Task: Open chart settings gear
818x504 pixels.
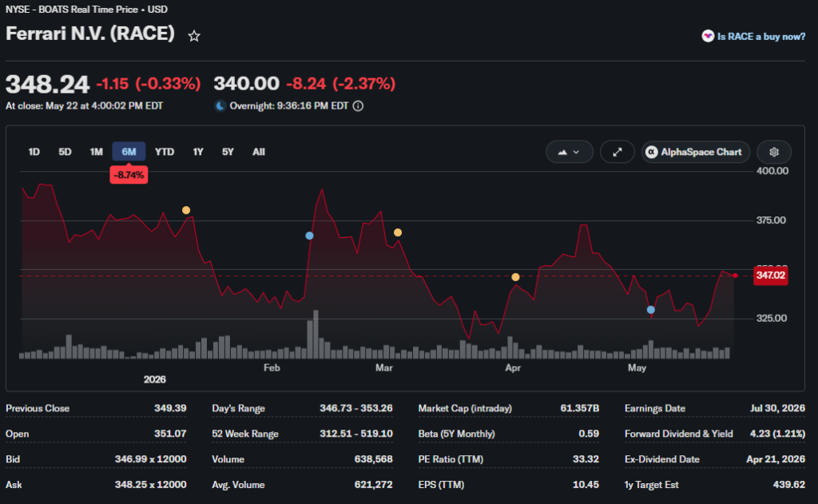Action: click(774, 152)
